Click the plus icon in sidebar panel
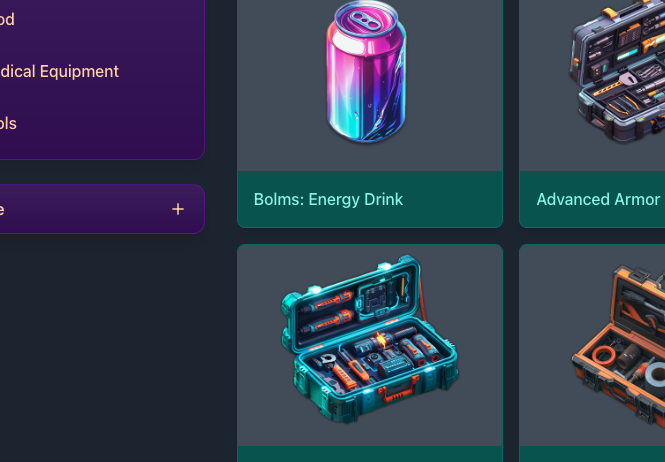This screenshot has height=462, width=665. click(178, 209)
